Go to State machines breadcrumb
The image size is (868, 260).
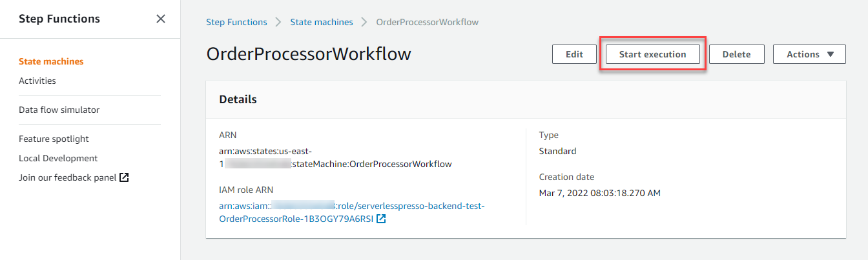(322, 22)
